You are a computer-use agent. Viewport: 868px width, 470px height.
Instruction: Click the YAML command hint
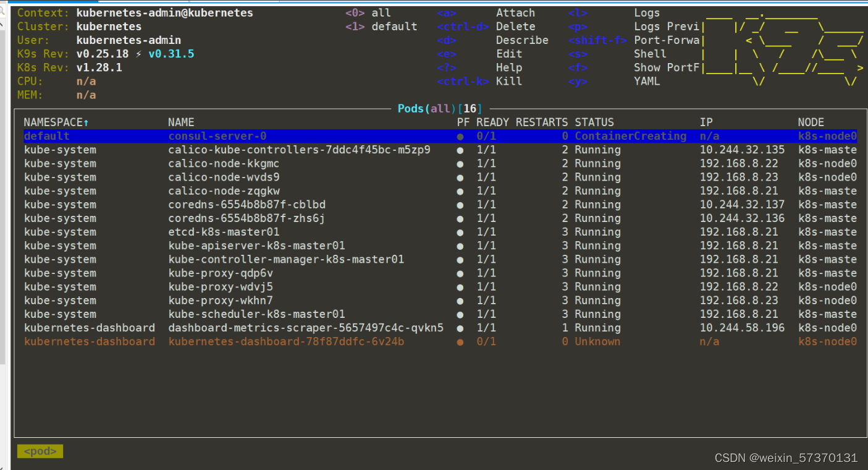coord(647,81)
